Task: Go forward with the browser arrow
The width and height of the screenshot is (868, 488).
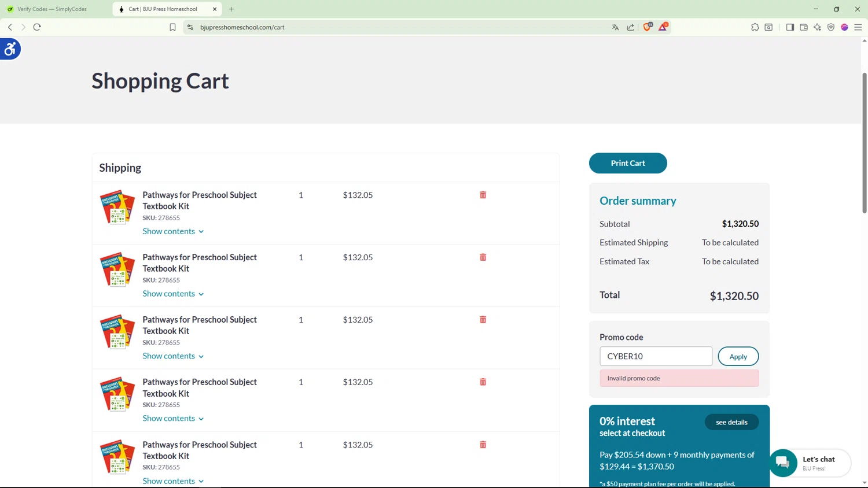Action: tap(23, 27)
